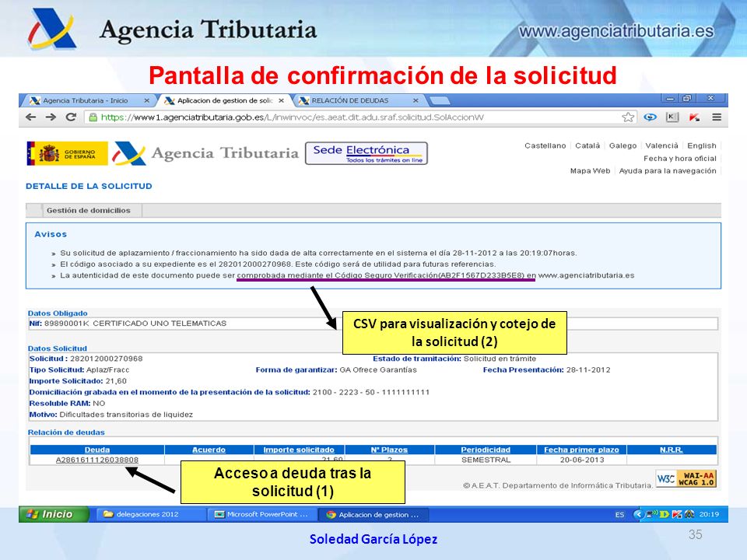Sort by Fecha primer plazo column header
This screenshot has height=560, width=747.
pyautogui.click(x=581, y=450)
